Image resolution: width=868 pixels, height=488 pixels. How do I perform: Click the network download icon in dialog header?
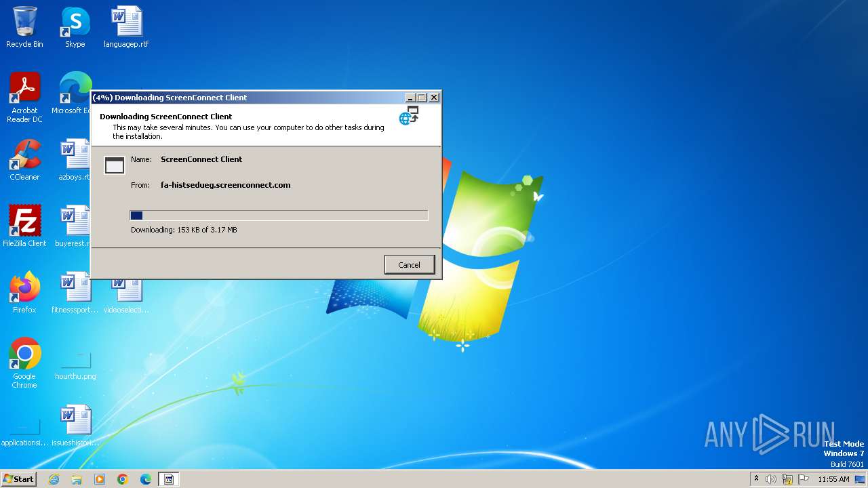[409, 116]
